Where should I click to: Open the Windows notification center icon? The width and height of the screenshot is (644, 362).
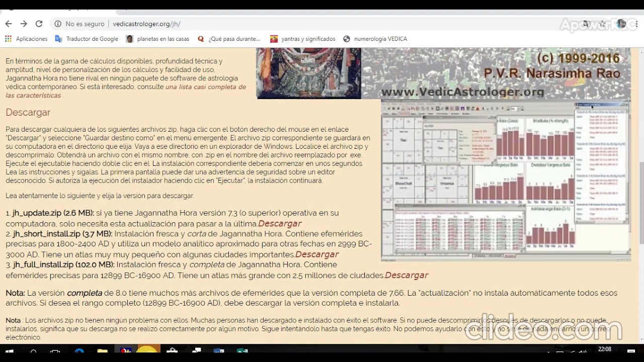click(631, 351)
